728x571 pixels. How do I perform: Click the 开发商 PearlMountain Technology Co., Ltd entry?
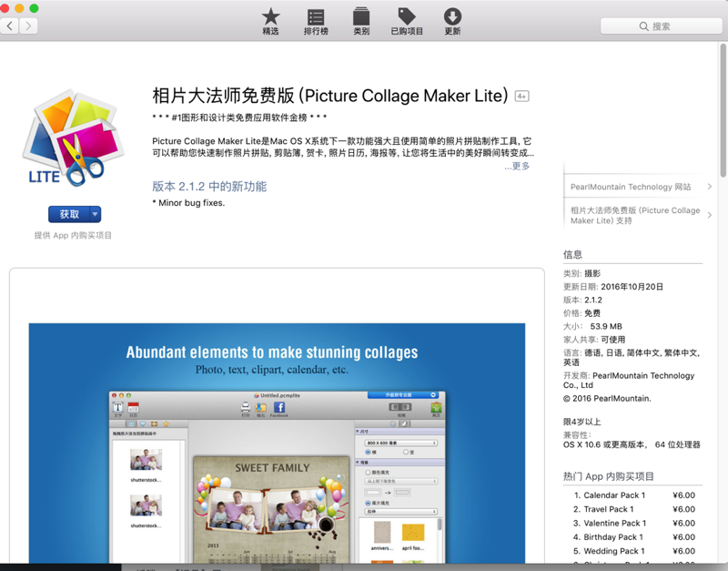[x=629, y=380]
